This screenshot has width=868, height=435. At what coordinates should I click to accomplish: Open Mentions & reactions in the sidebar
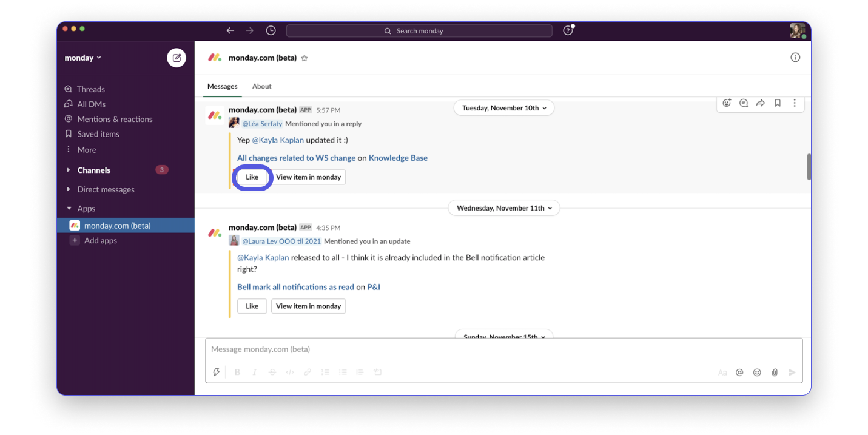(109, 119)
